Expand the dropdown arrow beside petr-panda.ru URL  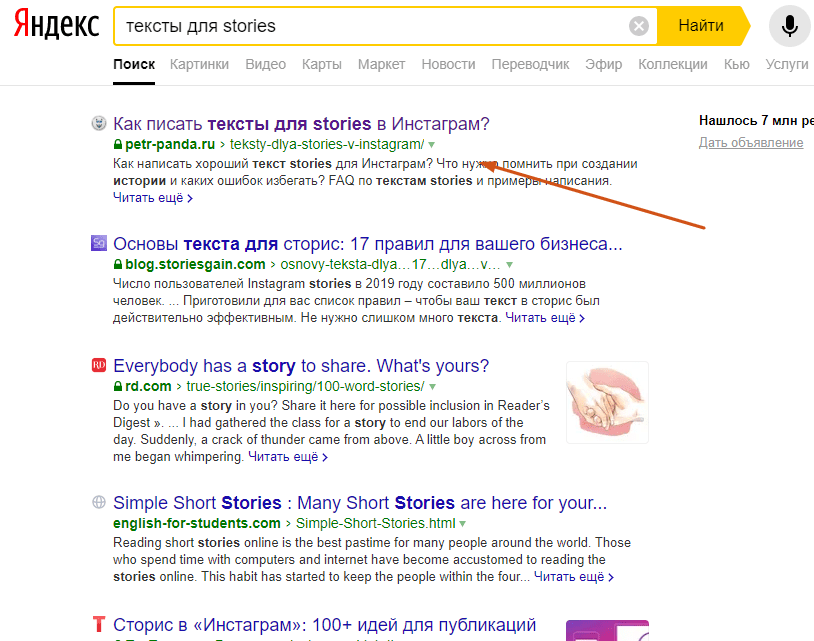coord(431,145)
